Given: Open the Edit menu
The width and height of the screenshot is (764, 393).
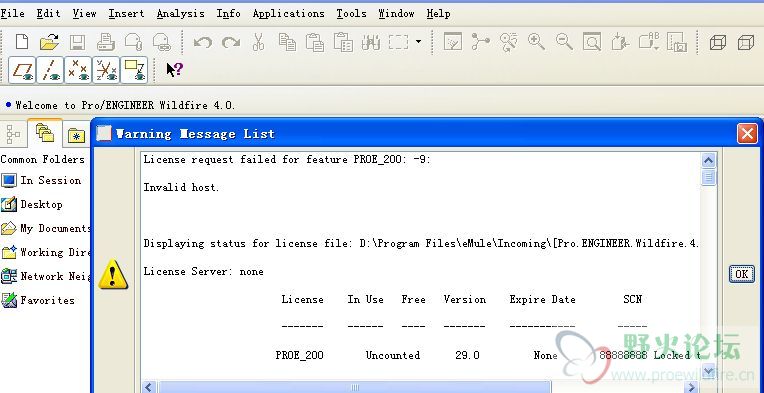Looking at the screenshot, I should tap(49, 14).
